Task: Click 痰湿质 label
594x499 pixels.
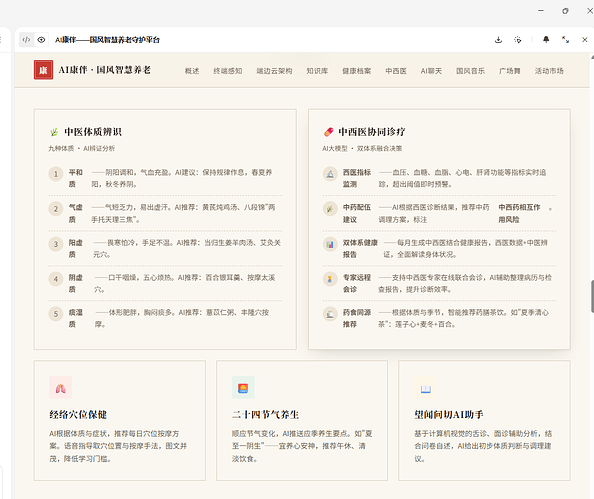Action: [75, 318]
